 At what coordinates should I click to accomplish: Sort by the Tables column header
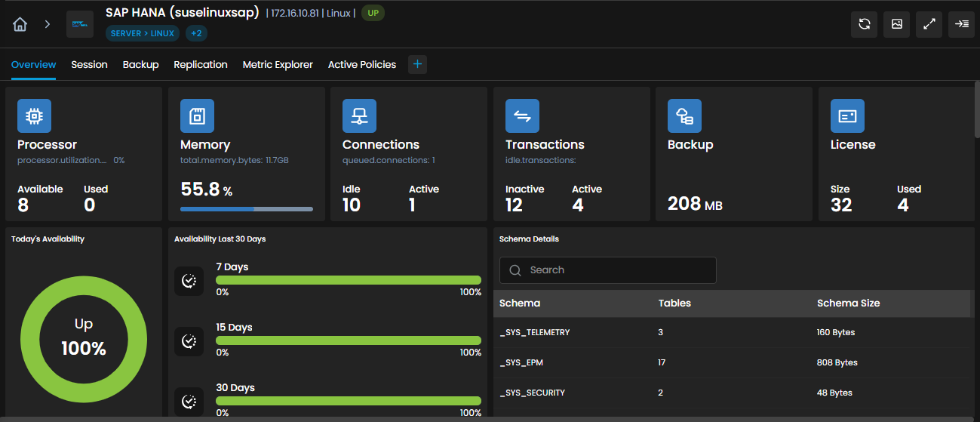pyautogui.click(x=674, y=303)
